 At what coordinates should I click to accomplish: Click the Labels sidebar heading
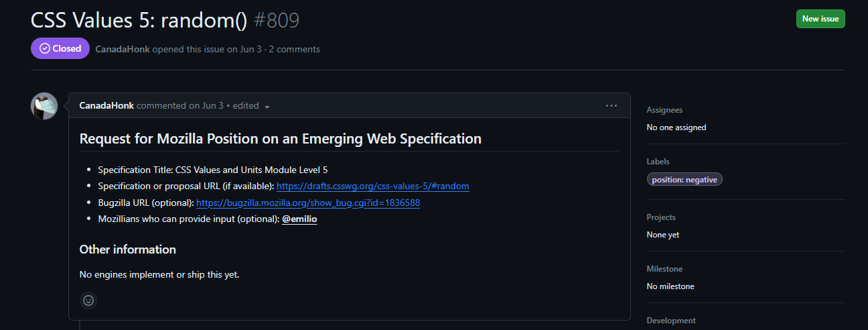[x=658, y=162]
